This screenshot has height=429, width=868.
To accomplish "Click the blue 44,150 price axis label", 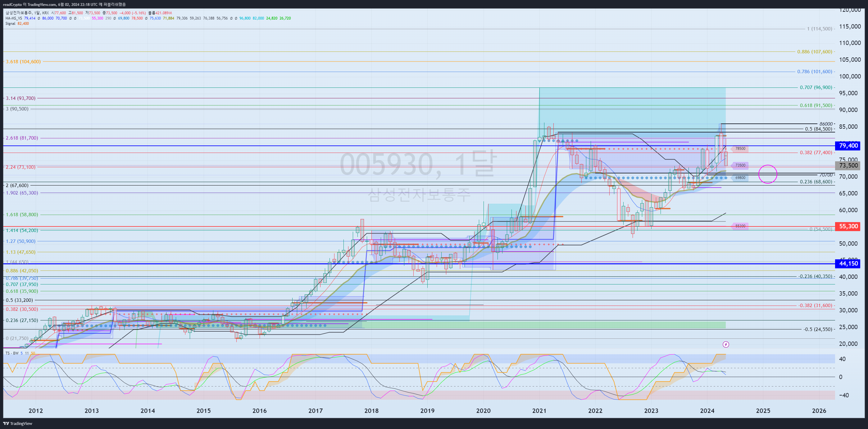I will click(848, 263).
